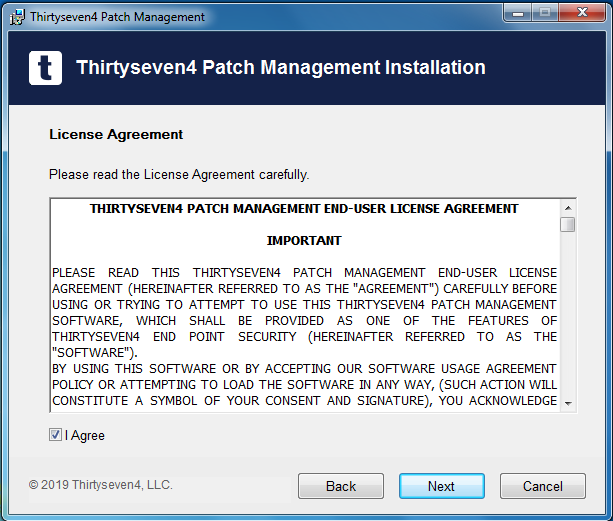The image size is (613, 521).
Task: Click the Thirtyseven4 't' logo icon
Action: tap(45, 68)
